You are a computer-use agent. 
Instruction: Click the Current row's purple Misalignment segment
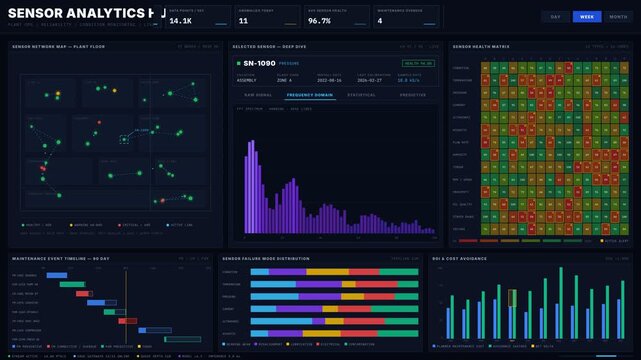299,309
